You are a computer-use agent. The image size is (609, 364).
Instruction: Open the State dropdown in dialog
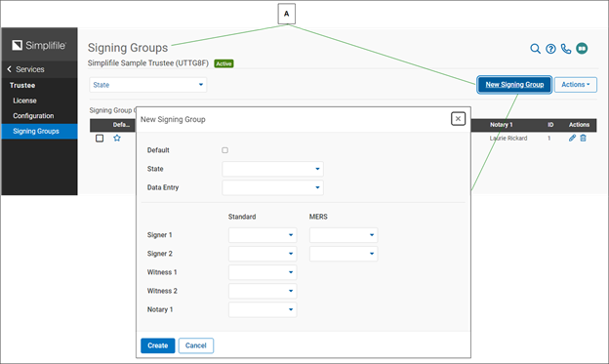[x=272, y=169]
